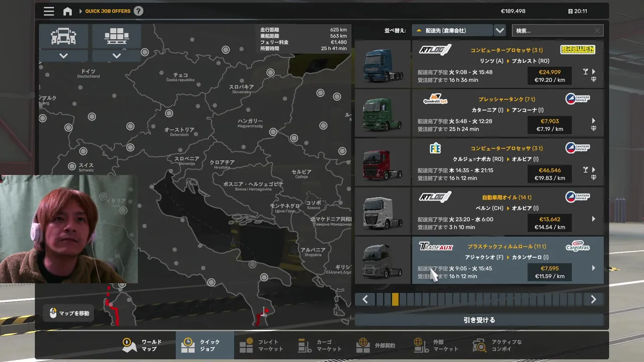Image resolution: width=644 pixels, height=362 pixels.
Task: Click 自動車用オイル (14 t) title
Action: [x=507, y=198]
